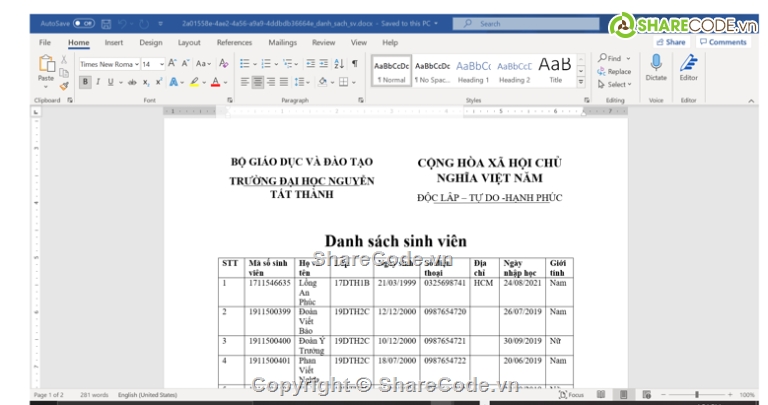Select the Format Painter brush

64,86
